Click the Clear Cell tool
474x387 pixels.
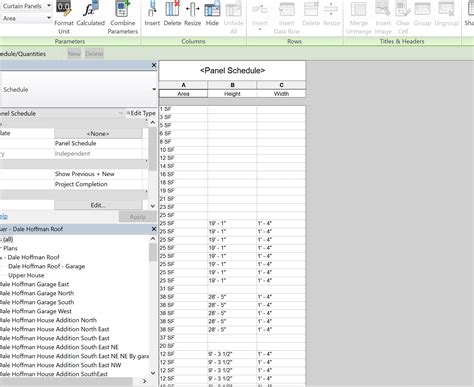[403, 17]
